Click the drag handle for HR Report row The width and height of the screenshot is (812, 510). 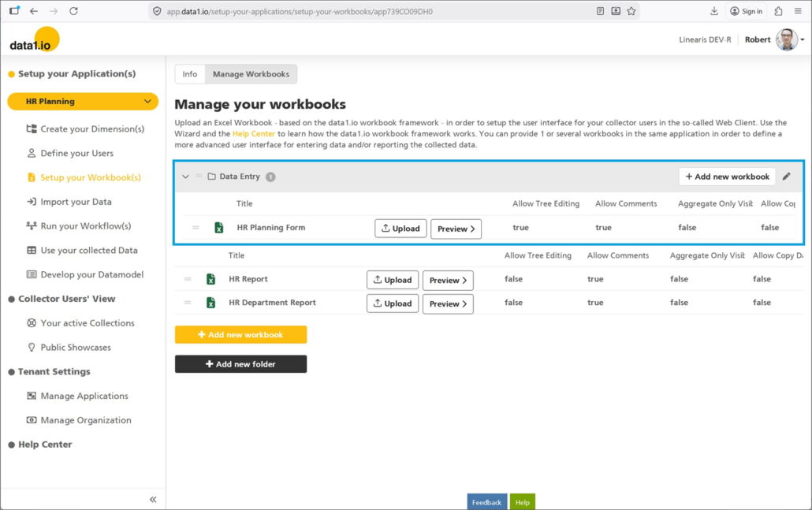188,279
